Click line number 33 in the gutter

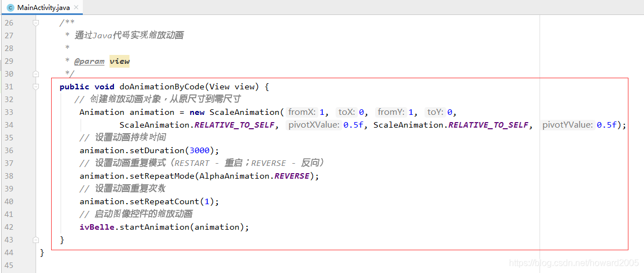[x=9, y=112]
